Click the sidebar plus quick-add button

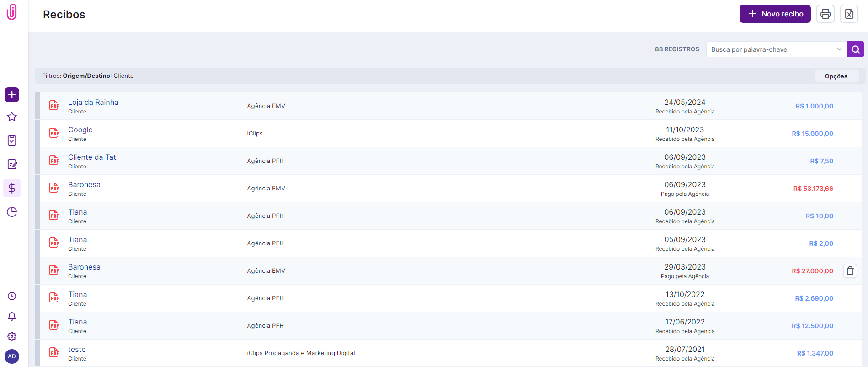(x=12, y=95)
